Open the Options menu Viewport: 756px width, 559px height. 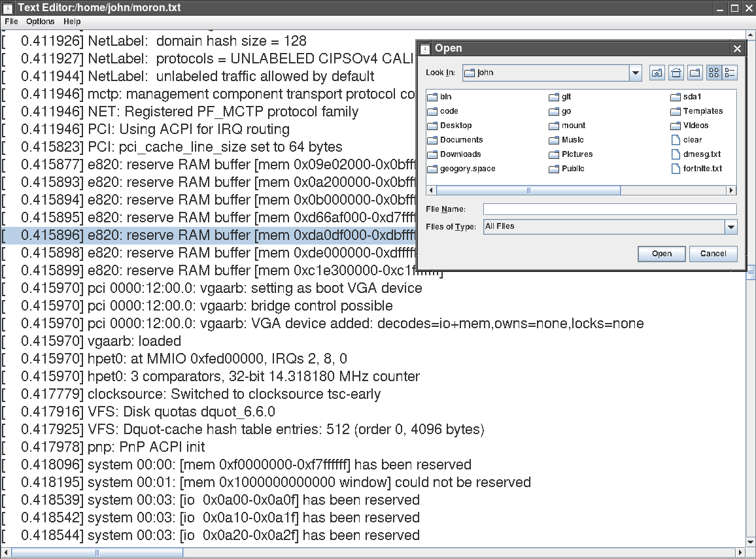click(40, 22)
